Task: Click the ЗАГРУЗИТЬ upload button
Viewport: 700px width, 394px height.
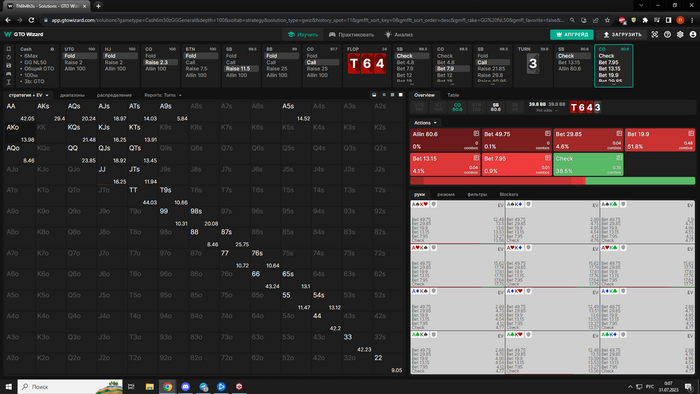Action: pyautogui.click(x=621, y=34)
